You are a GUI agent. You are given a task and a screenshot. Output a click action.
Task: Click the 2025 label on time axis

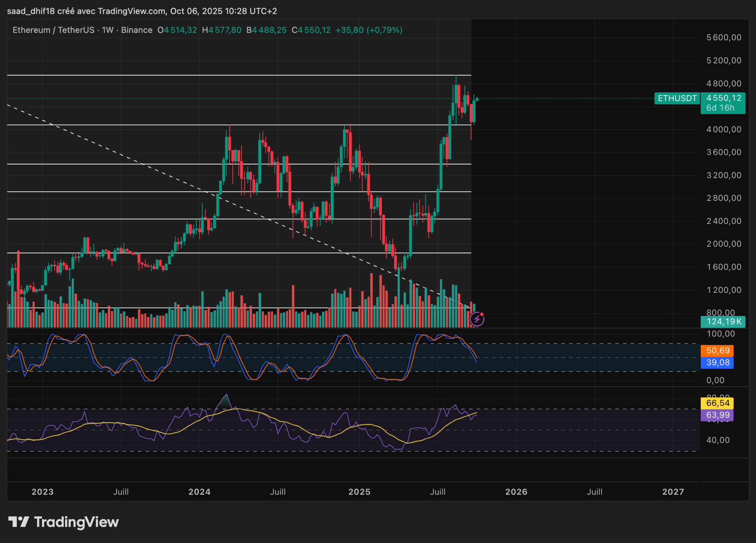click(359, 492)
